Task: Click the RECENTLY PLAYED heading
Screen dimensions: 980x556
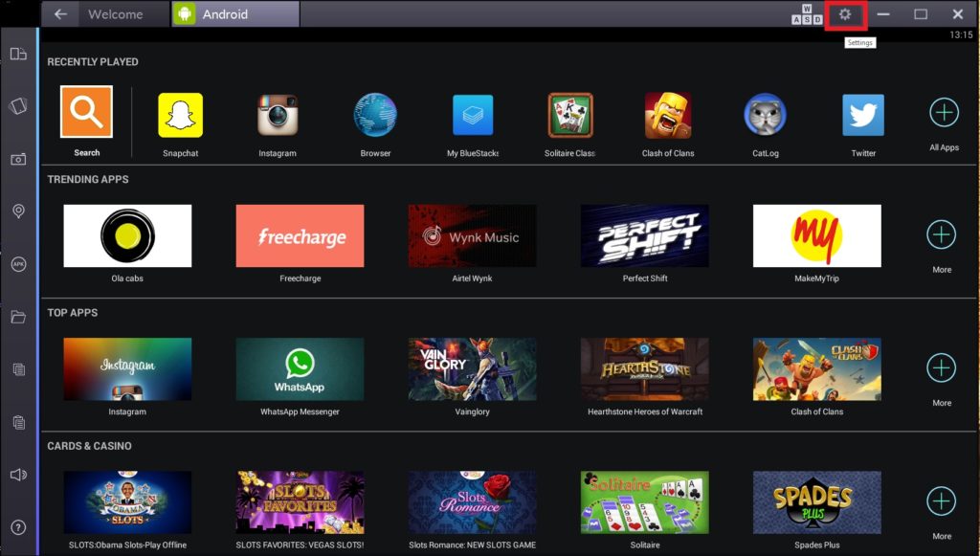Action: (x=93, y=62)
